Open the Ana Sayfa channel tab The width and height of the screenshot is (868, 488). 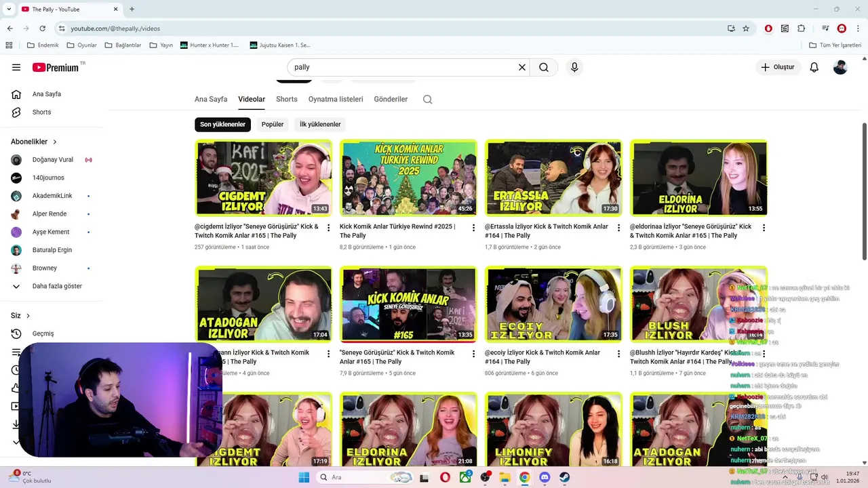(x=211, y=99)
